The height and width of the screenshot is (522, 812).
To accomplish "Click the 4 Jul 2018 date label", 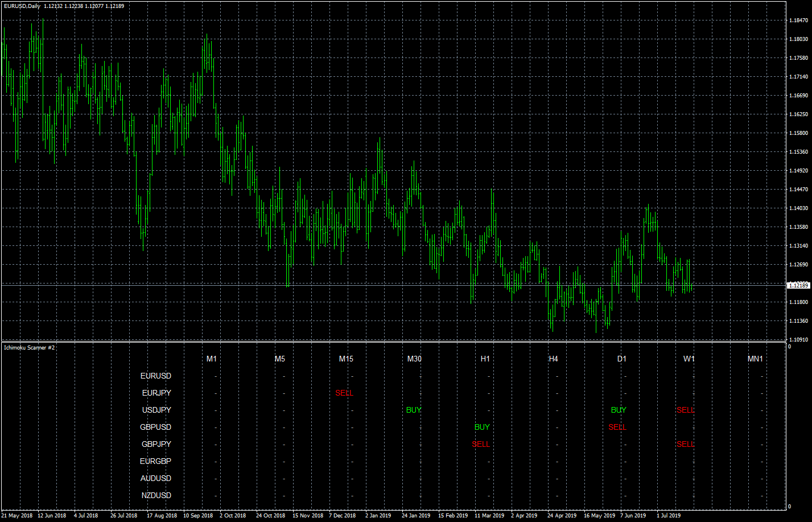I will pos(86,516).
